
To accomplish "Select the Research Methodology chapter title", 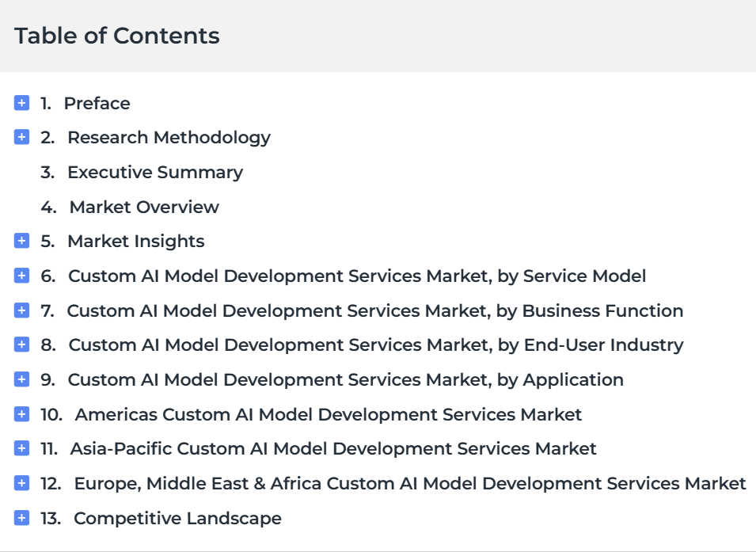I will pos(169,138).
